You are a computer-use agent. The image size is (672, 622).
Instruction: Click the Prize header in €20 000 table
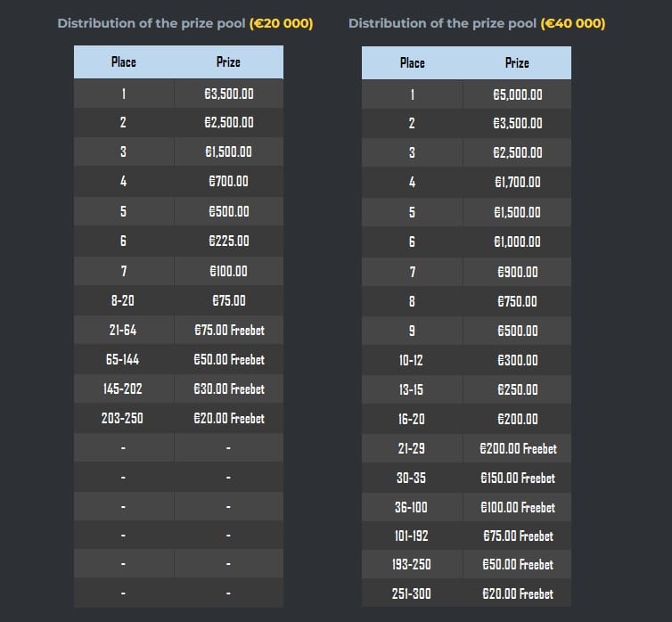(228, 62)
